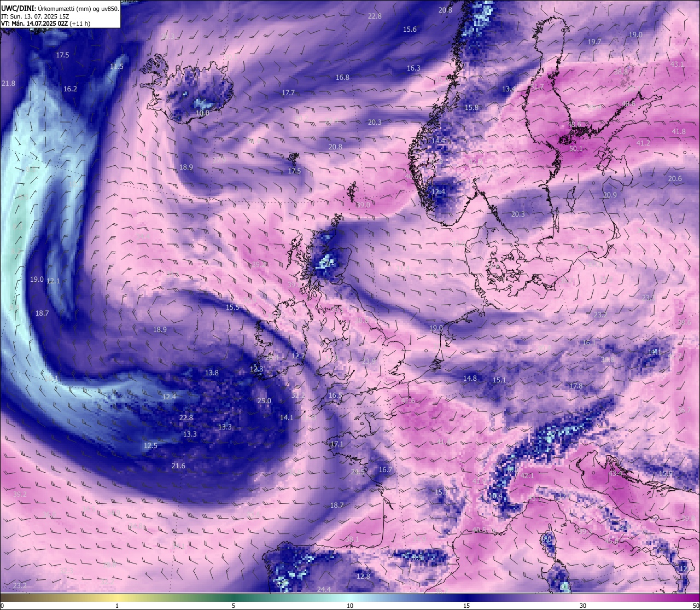The image size is (700, 610).
Task: Click the '15' label on the color scale
Action: pos(466,606)
